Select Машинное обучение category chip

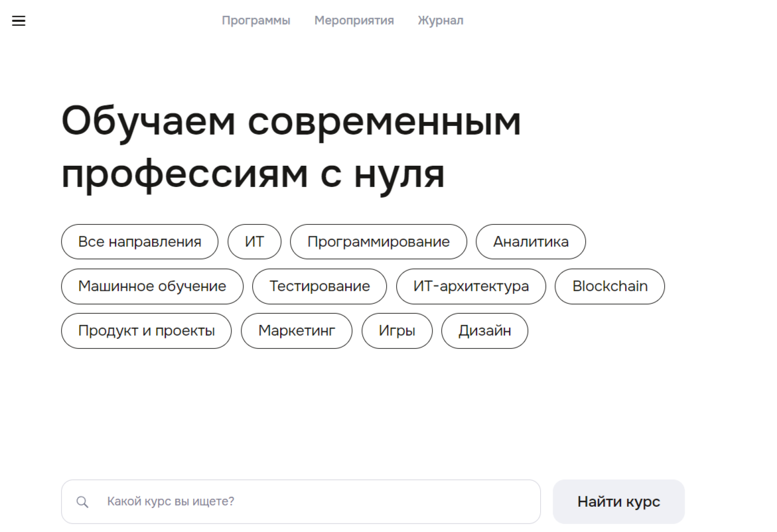click(x=152, y=287)
